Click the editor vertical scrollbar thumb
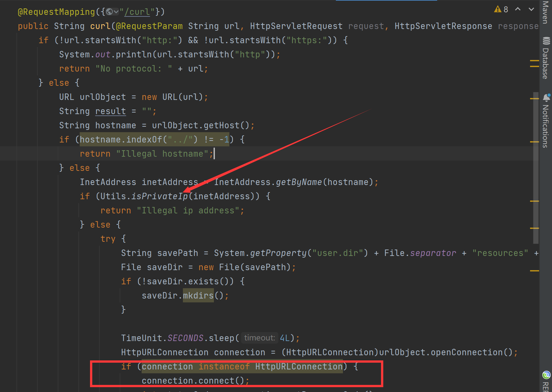The height and width of the screenshot is (392, 552). (536, 168)
